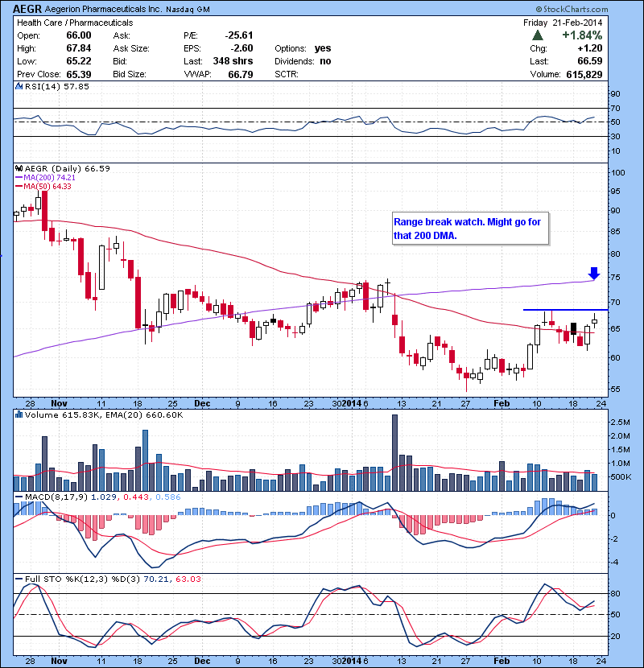Click the Low value 65.22
The height and width of the screenshot is (668, 644).
coord(79,61)
